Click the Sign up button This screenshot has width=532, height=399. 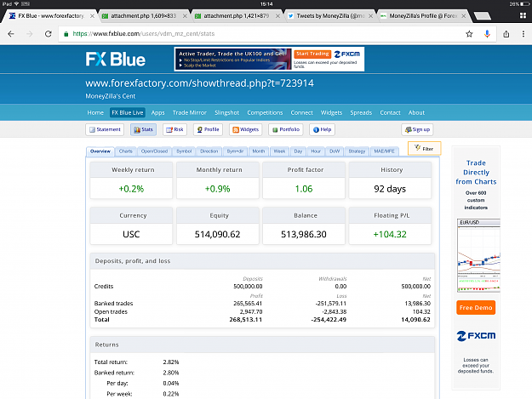coord(417,129)
